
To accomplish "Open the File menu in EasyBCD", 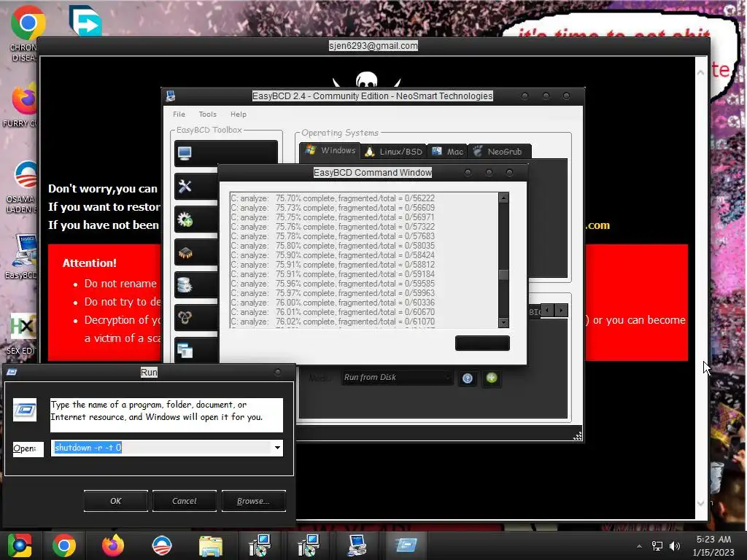I will (179, 114).
